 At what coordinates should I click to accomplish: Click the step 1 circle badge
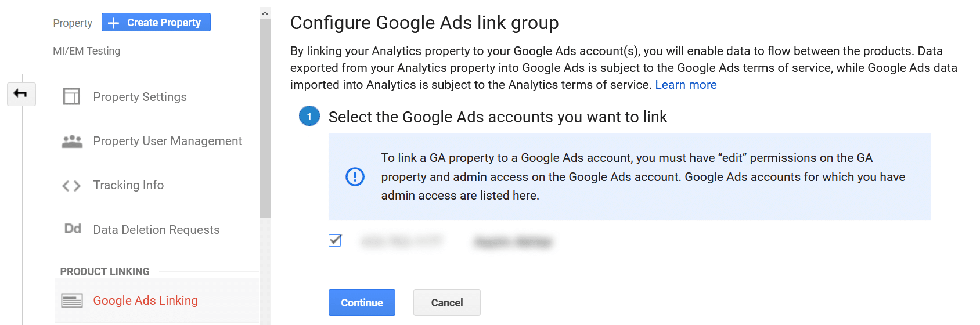[x=309, y=117]
